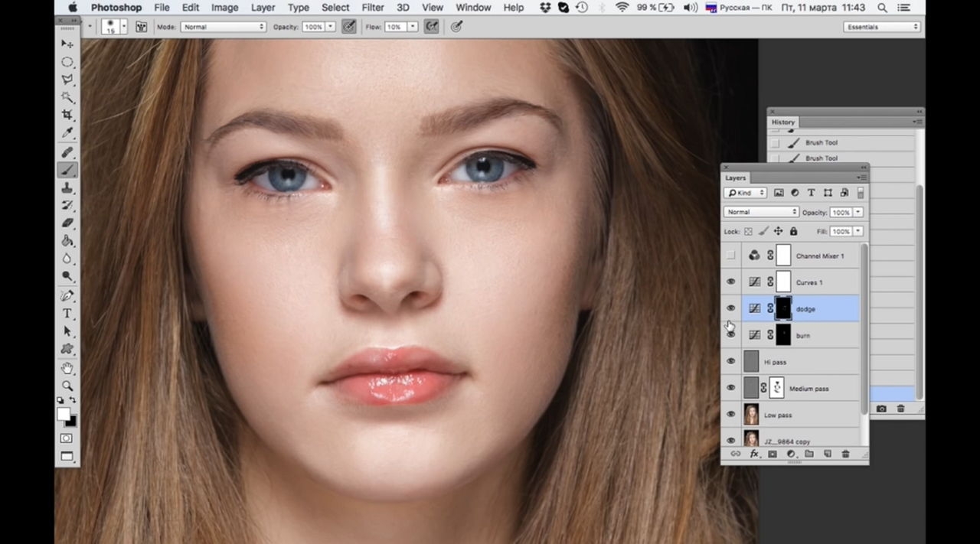Open the layer blend mode dropdown

point(761,212)
